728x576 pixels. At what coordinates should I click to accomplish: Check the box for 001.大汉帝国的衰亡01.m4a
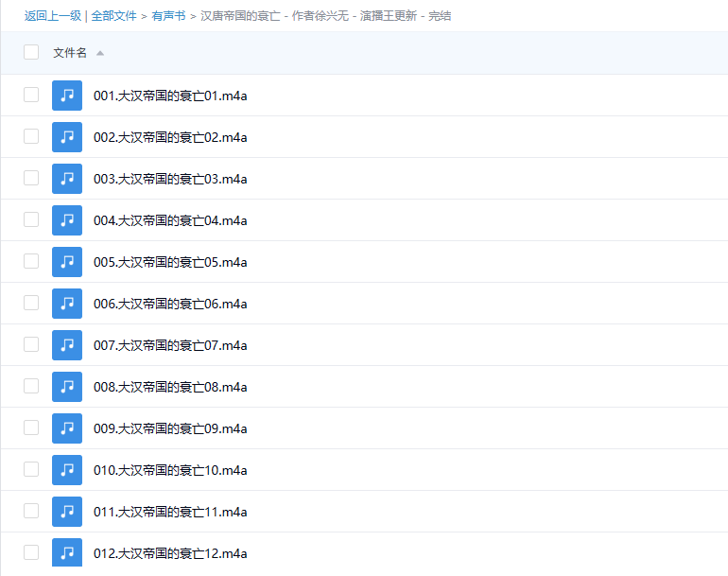pos(31,95)
